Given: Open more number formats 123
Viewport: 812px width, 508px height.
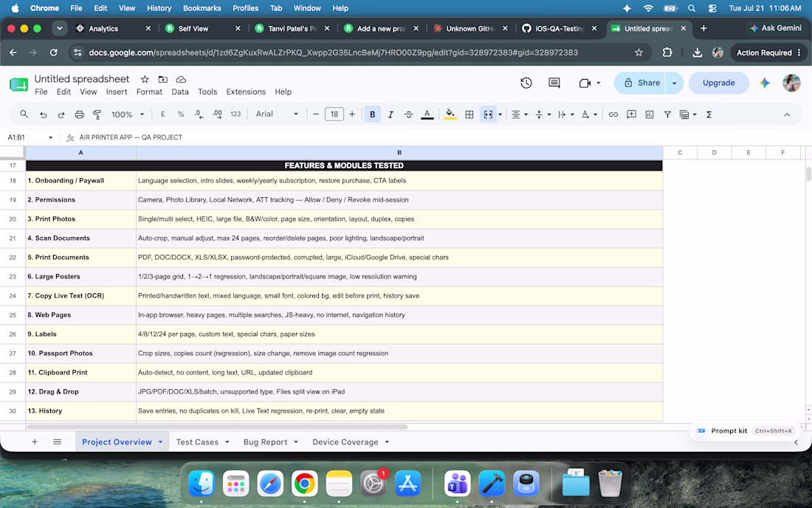Looking at the screenshot, I should tap(235, 114).
